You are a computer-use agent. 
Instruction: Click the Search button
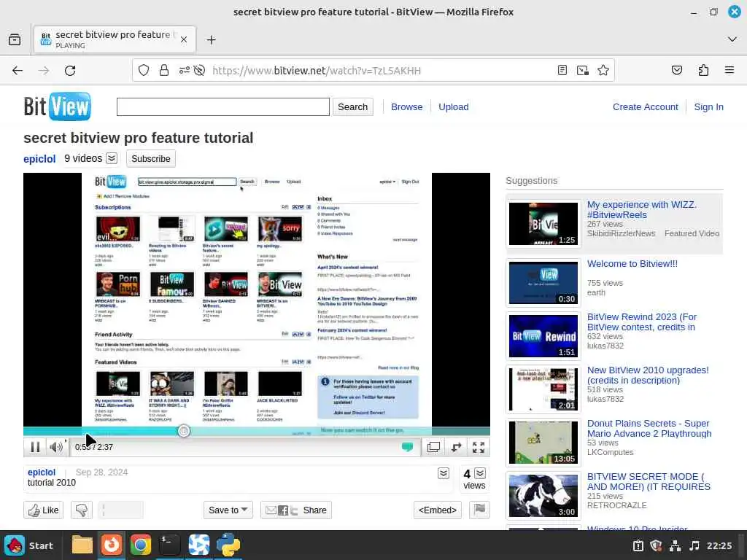pos(352,106)
